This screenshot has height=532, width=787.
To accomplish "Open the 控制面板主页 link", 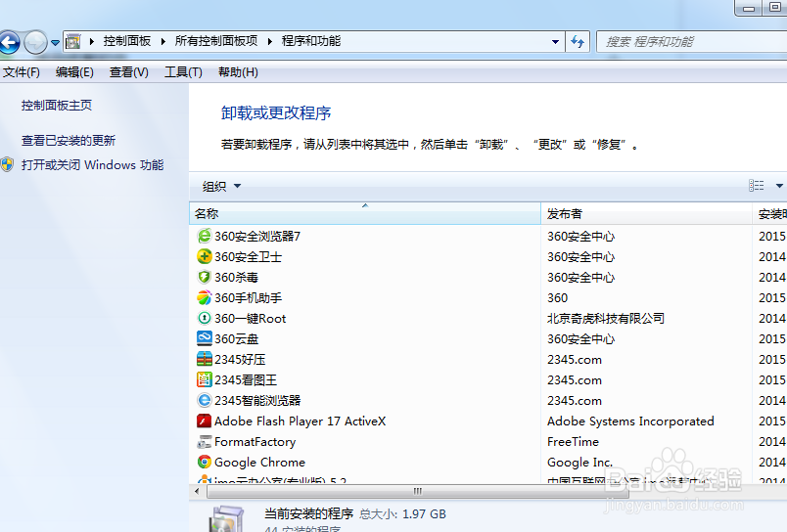I will click(x=57, y=106).
